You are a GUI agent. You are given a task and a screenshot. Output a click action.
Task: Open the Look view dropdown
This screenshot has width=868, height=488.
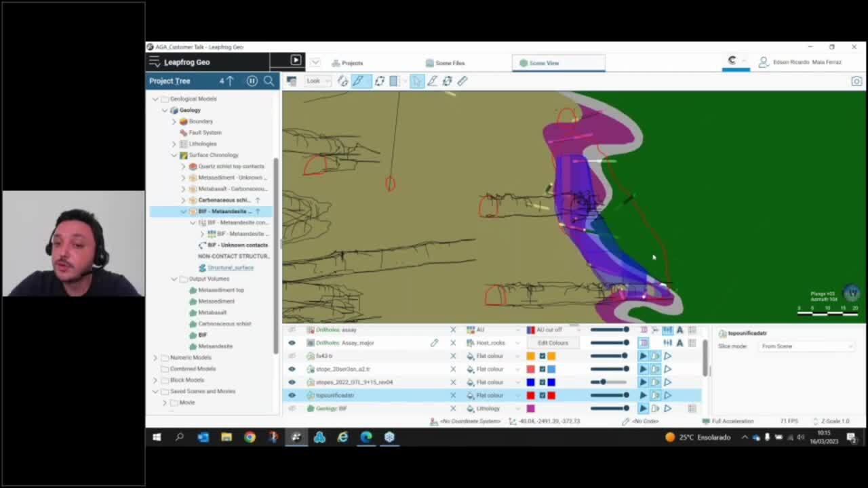[317, 81]
